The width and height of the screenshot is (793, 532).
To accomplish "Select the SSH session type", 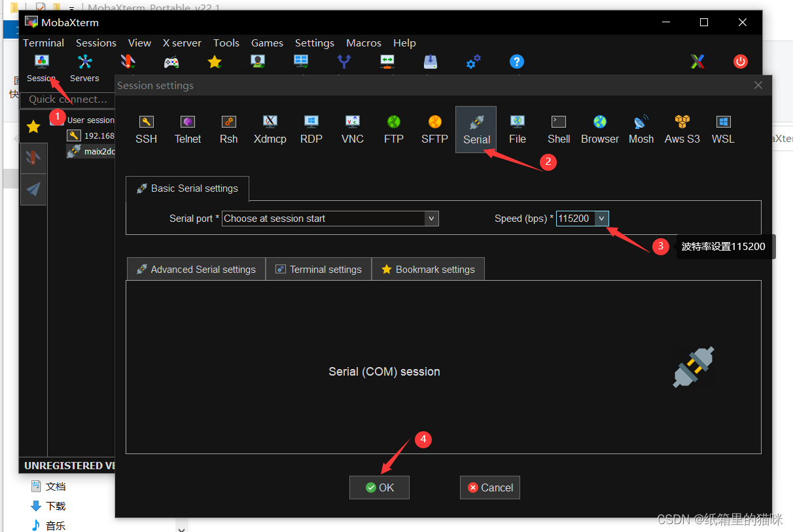I will click(x=147, y=130).
